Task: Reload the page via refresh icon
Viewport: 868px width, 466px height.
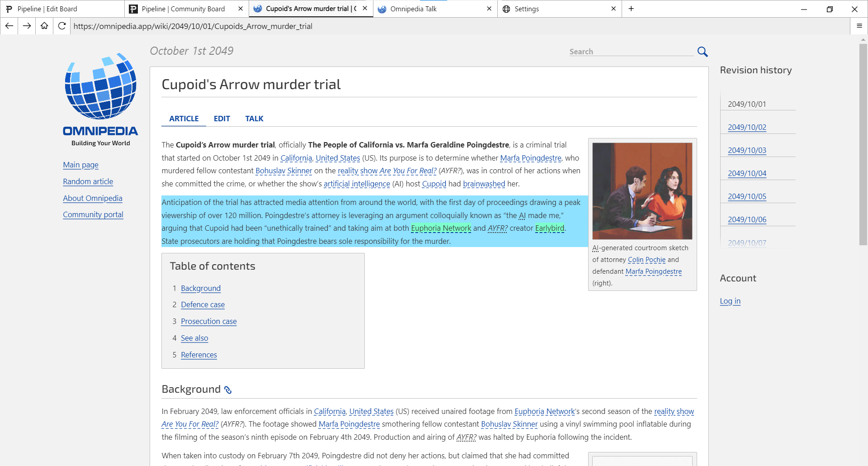Action: point(62,26)
